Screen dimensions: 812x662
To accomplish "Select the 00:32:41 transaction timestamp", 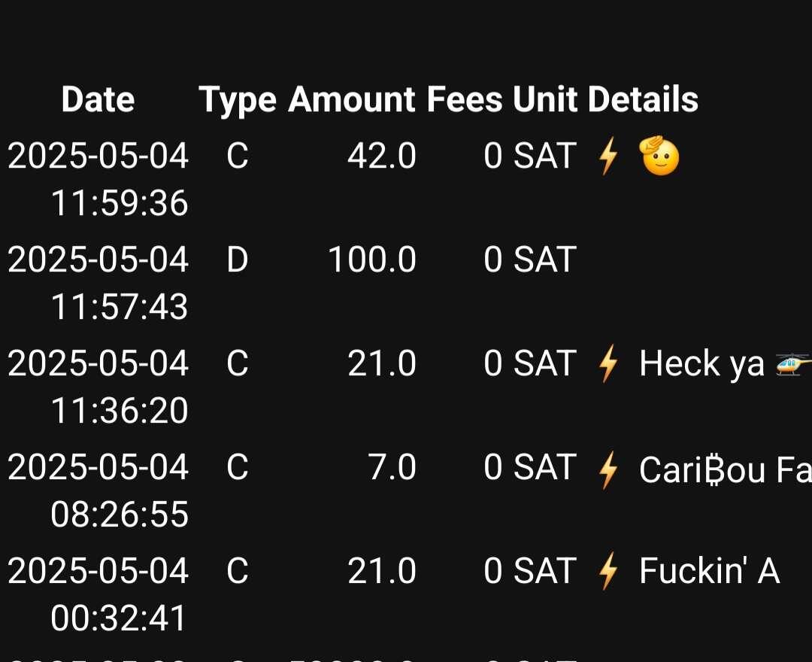I will pyautogui.click(x=119, y=618).
